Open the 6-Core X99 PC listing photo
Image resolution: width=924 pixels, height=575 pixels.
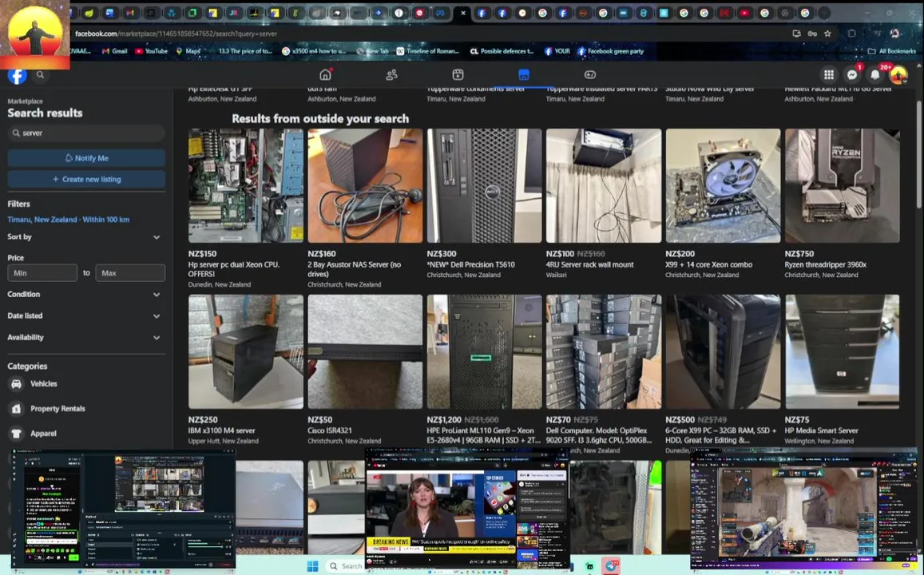[x=723, y=351]
